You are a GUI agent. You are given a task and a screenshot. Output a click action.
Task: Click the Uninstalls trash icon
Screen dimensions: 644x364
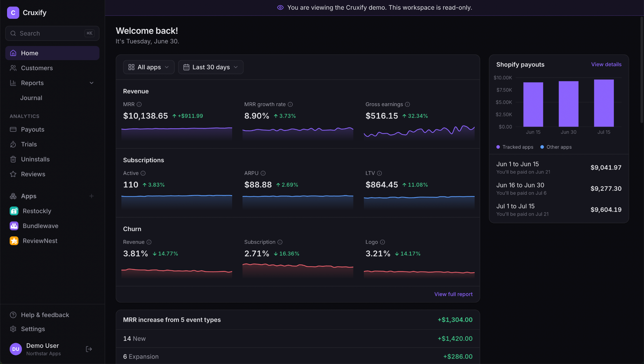[x=13, y=159]
